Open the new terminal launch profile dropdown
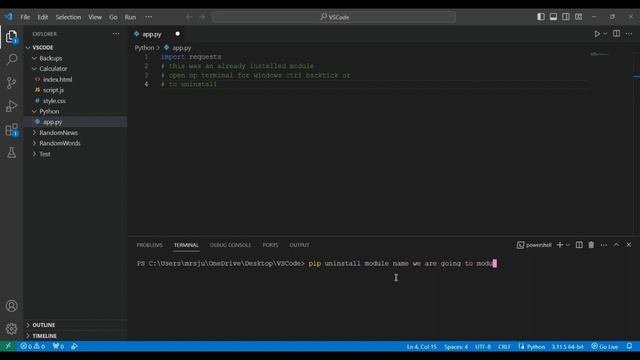Viewport: 640px width, 360px height. pyautogui.click(x=568, y=245)
